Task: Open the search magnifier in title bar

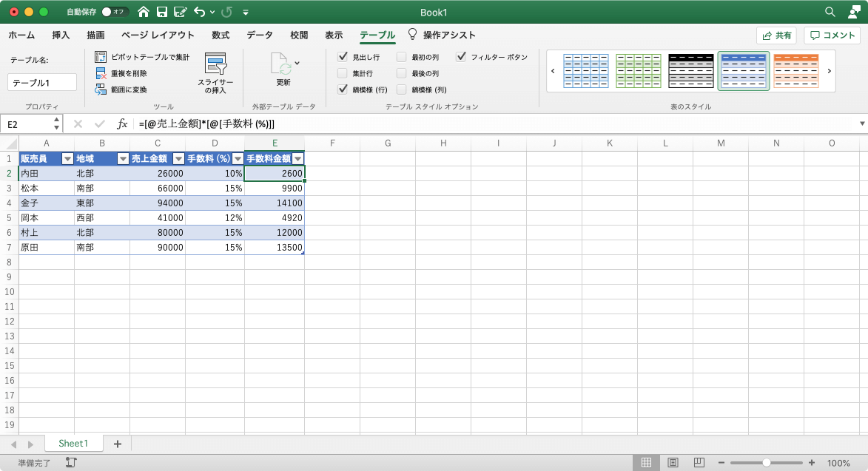Action: click(830, 12)
